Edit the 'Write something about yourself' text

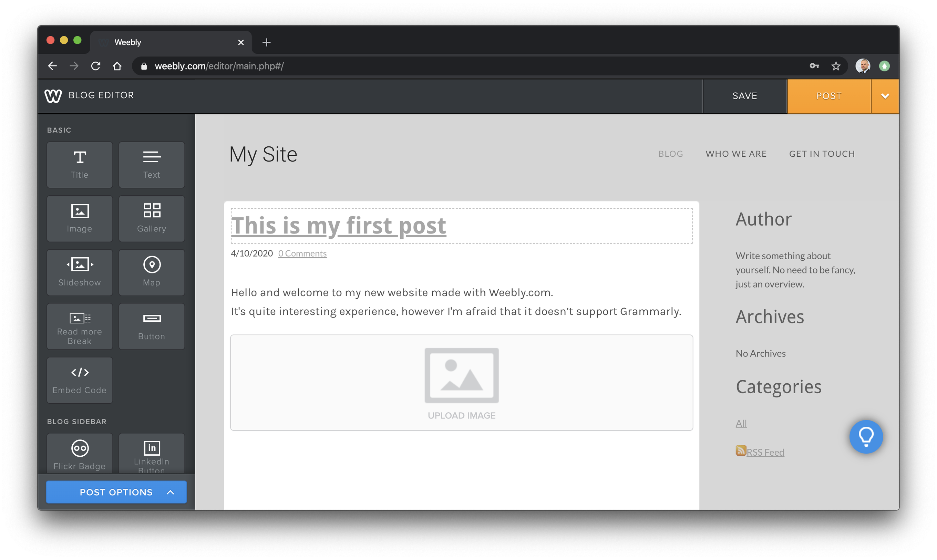click(x=795, y=270)
